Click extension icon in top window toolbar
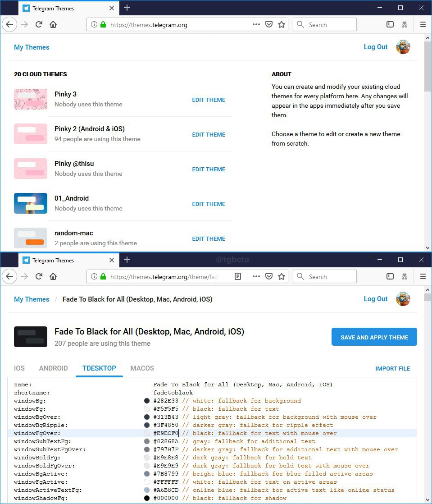432x504 pixels. click(405, 24)
